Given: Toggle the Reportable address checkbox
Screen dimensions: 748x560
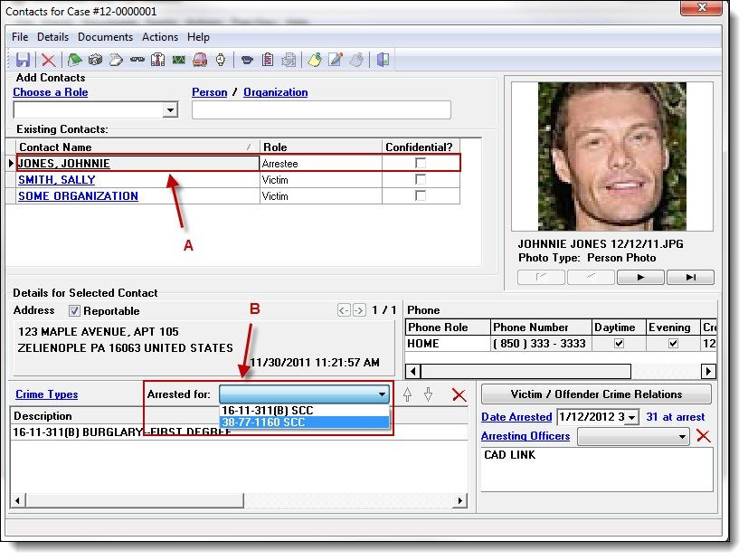Looking at the screenshot, I should coord(75,310).
